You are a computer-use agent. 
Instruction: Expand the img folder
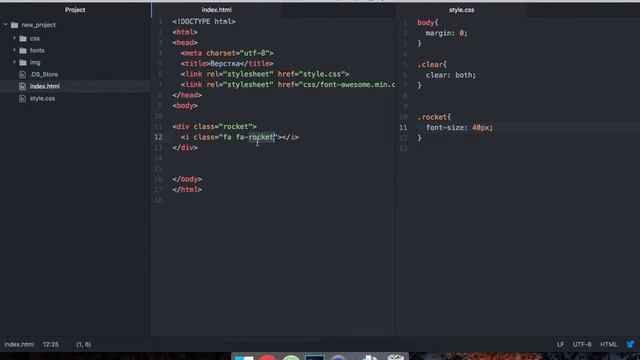(x=14, y=62)
